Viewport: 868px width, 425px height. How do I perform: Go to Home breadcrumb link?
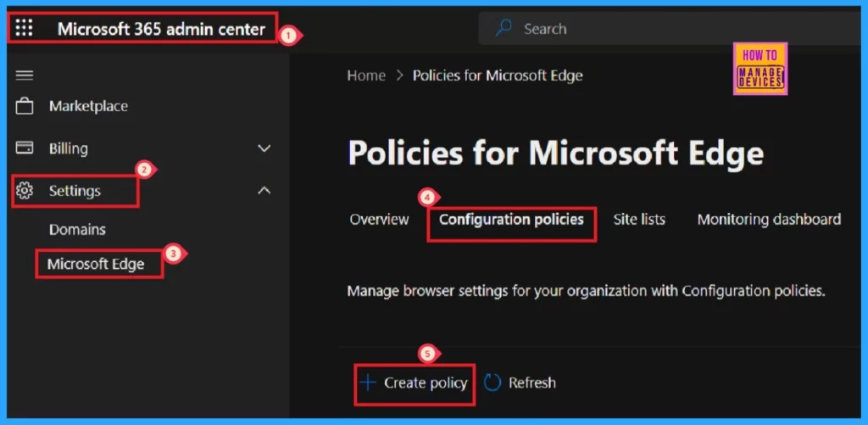point(366,75)
